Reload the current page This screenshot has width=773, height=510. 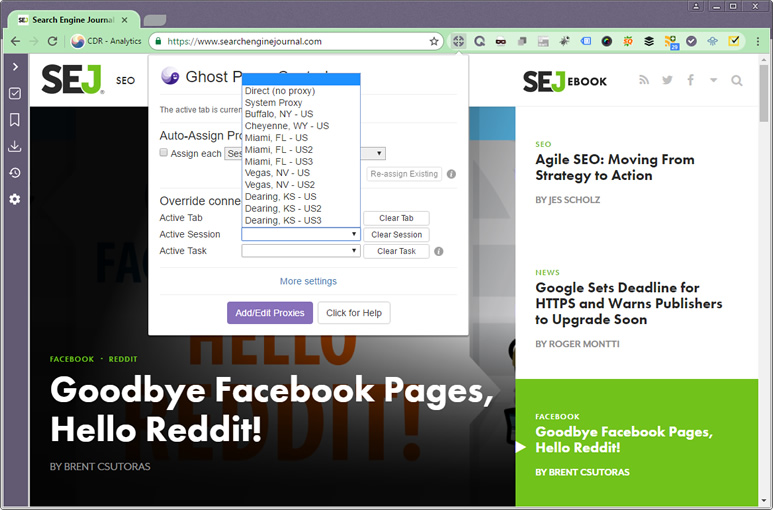click(52, 41)
